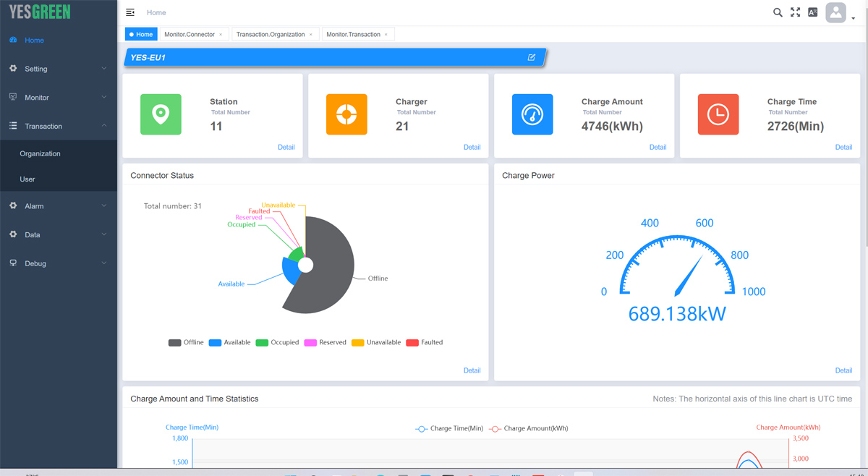Click Total number: 31 text
Viewport: 868px width, 476px height.
coord(173,206)
